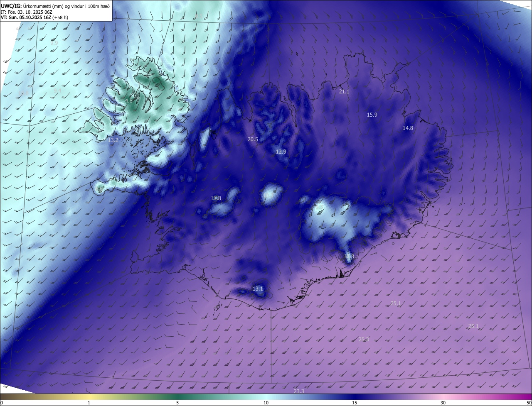Click the 25.3 value over the sea
This screenshot has width=532, height=406.
(364, 339)
